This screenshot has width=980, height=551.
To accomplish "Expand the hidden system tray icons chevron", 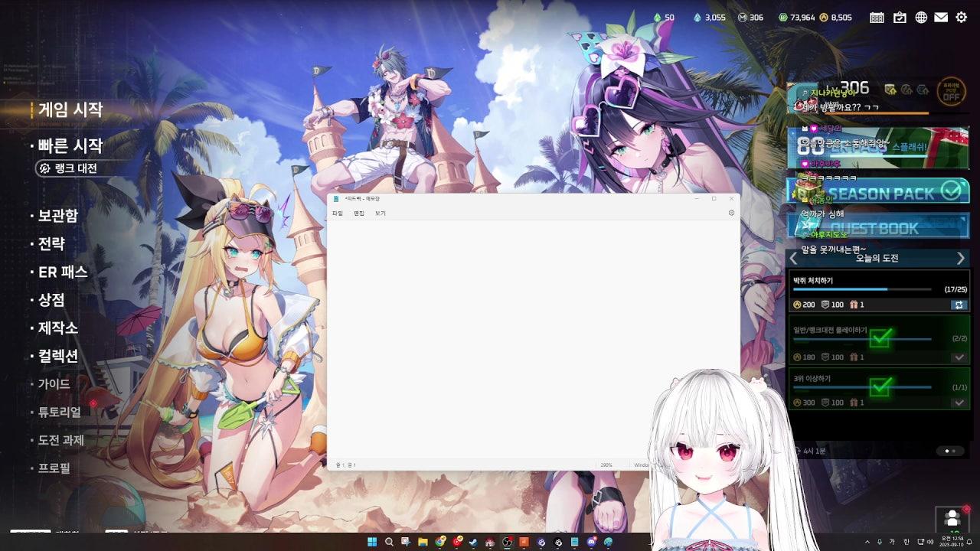I will pos(867,542).
